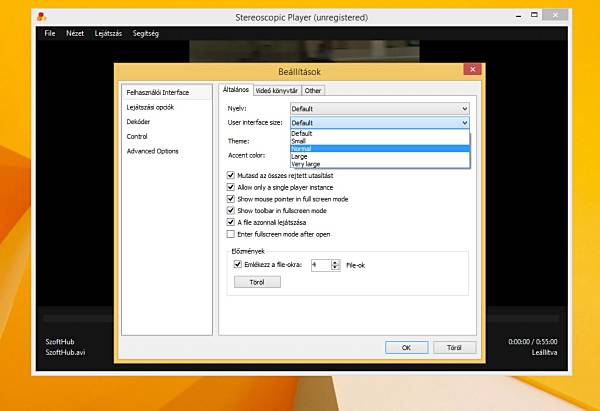Enable Enter fullscreen mode after open
This screenshot has height=411, width=600.
[230, 234]
